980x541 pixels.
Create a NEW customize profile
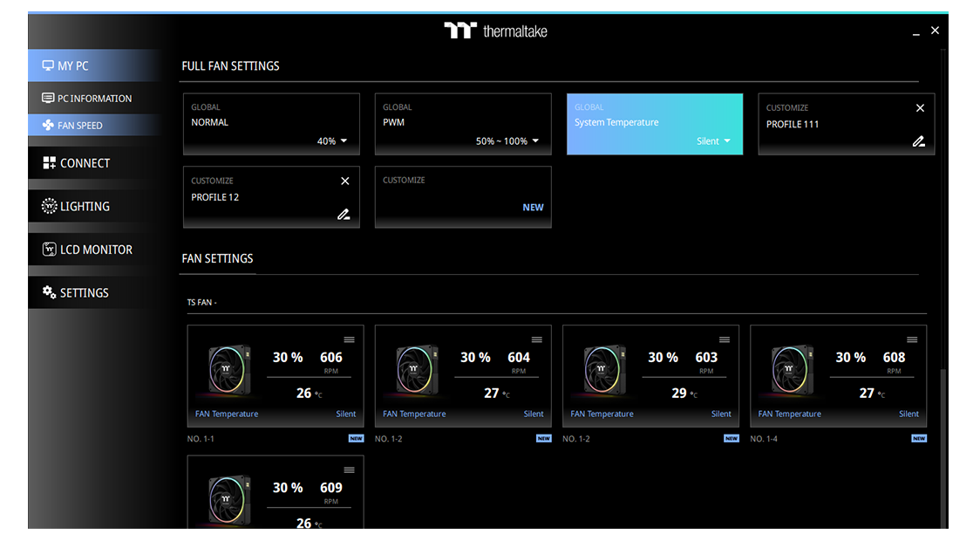point(533,208)
